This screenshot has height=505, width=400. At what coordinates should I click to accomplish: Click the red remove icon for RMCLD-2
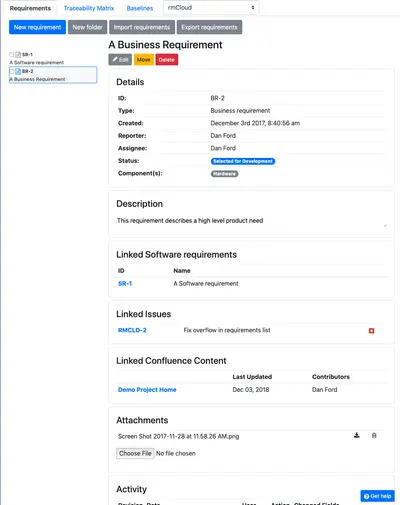pyautogui.click(x=371, y=331)
